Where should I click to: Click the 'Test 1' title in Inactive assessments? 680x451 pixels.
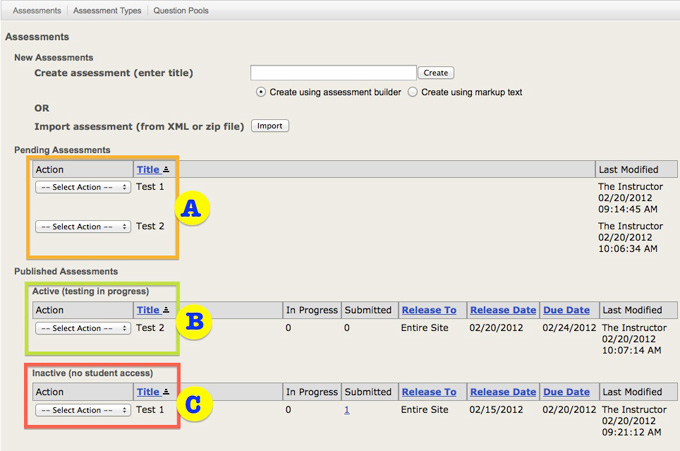[150, 410]
